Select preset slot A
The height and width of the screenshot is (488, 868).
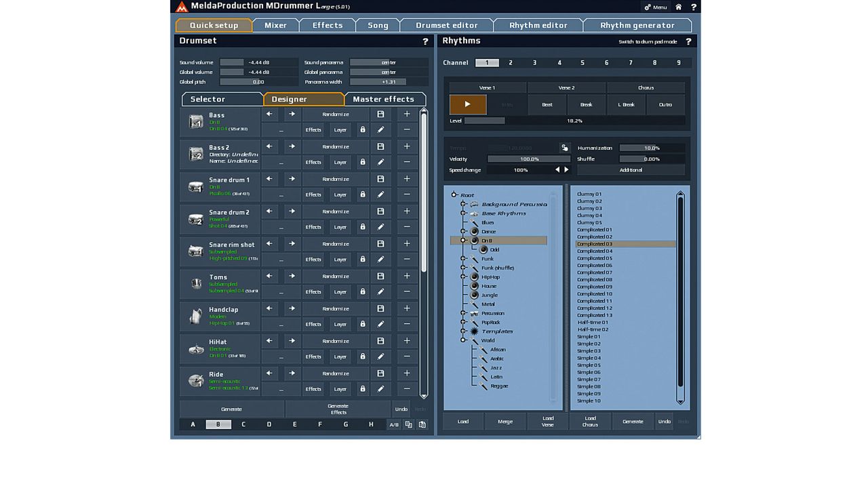point(193,424)
